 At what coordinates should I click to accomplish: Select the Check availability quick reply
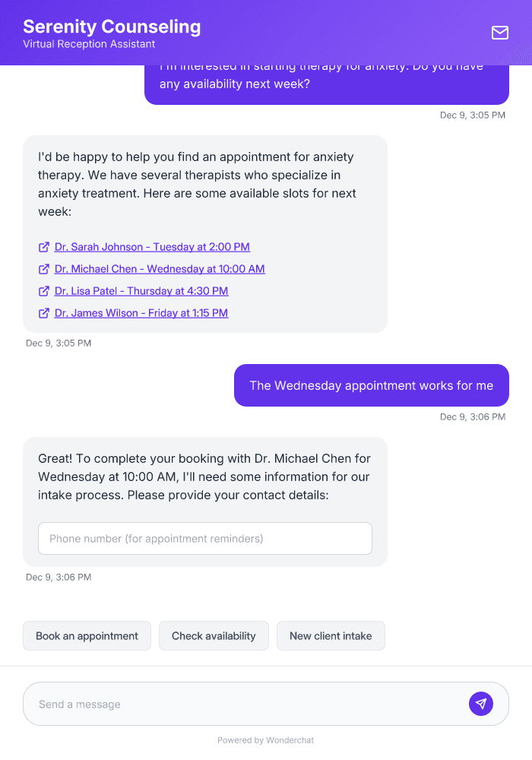(x=214, y=635)
